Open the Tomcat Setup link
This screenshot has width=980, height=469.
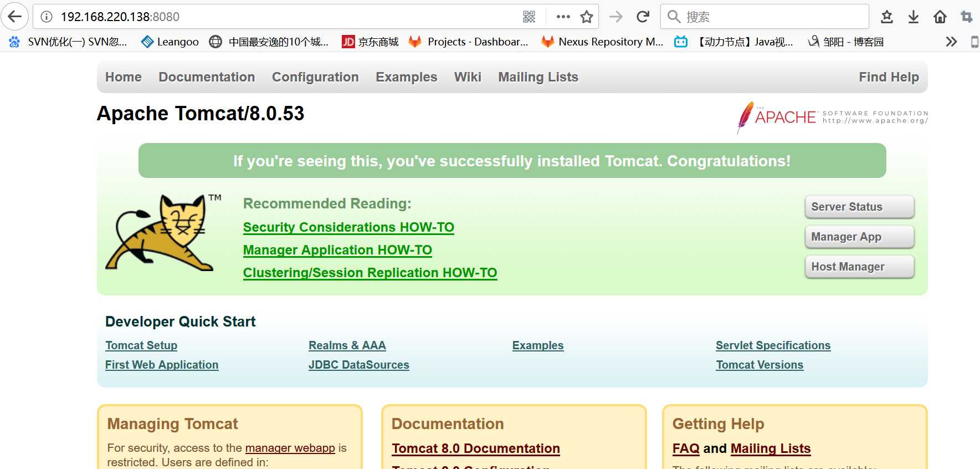[141, 345]
